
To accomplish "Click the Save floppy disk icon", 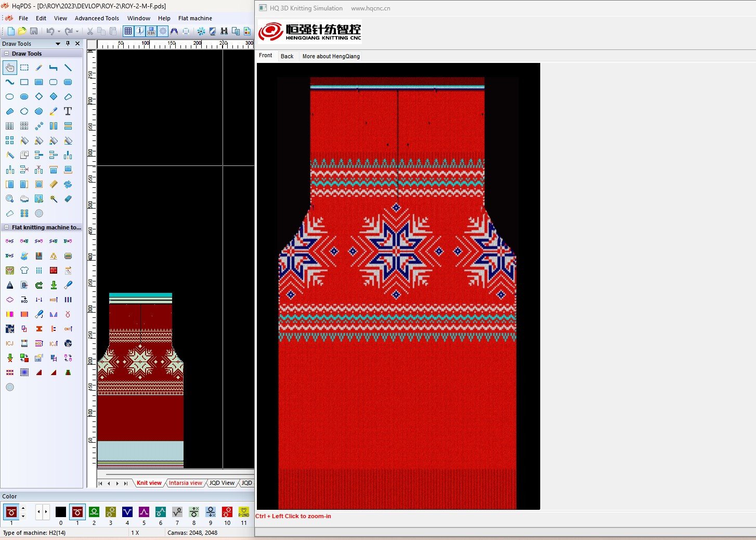I will click(34, 31).
